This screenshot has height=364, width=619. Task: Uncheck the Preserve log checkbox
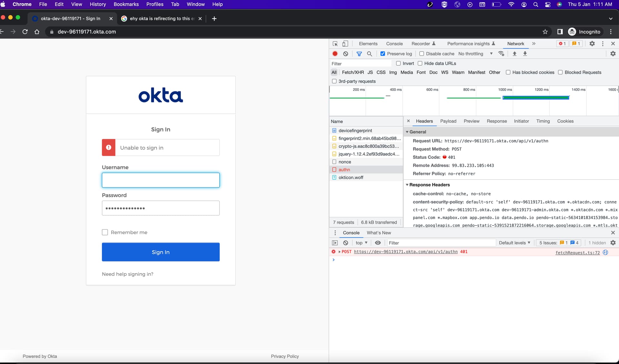[383, 54]
